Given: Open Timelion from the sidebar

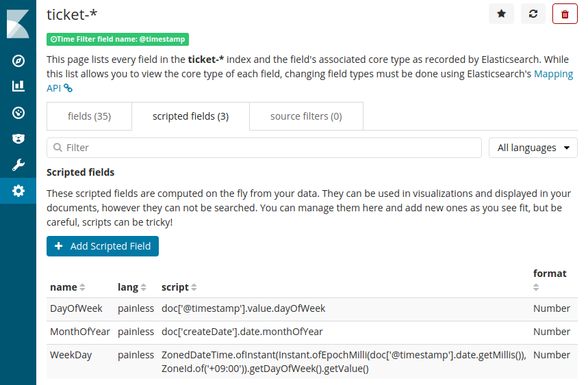Looking at the screenshot, I should pos(18,138).
